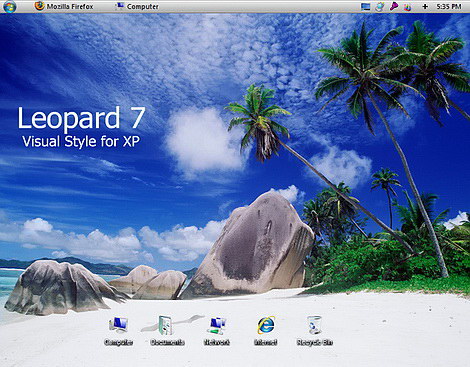The width and height of the screenshot is (470, 367).
Task: Click the globe network tray icon
Action: [x=379, y=6]
